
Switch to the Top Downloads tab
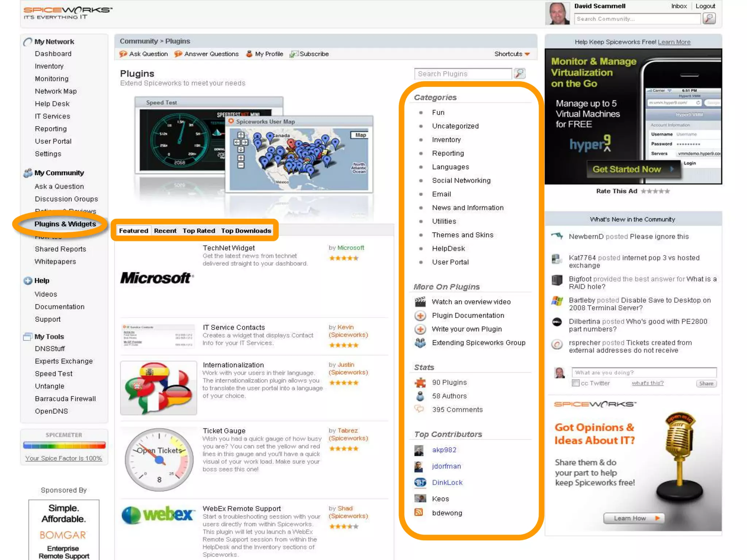pos(246,231)
